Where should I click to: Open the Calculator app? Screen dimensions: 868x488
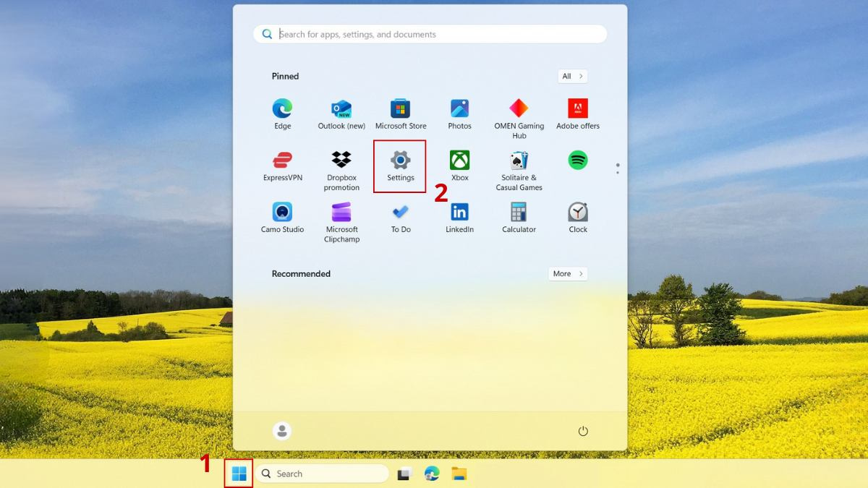(x=519, y=218)
